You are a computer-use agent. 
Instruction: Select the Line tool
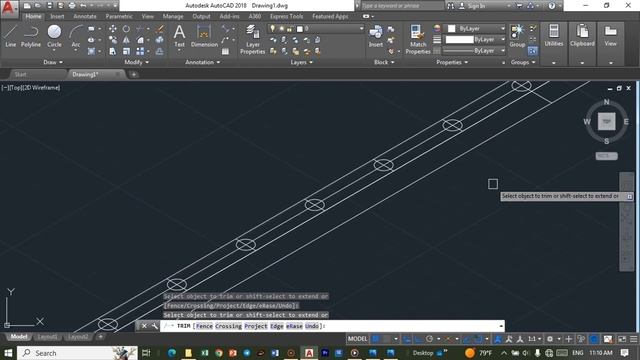[x=11, y=36]
